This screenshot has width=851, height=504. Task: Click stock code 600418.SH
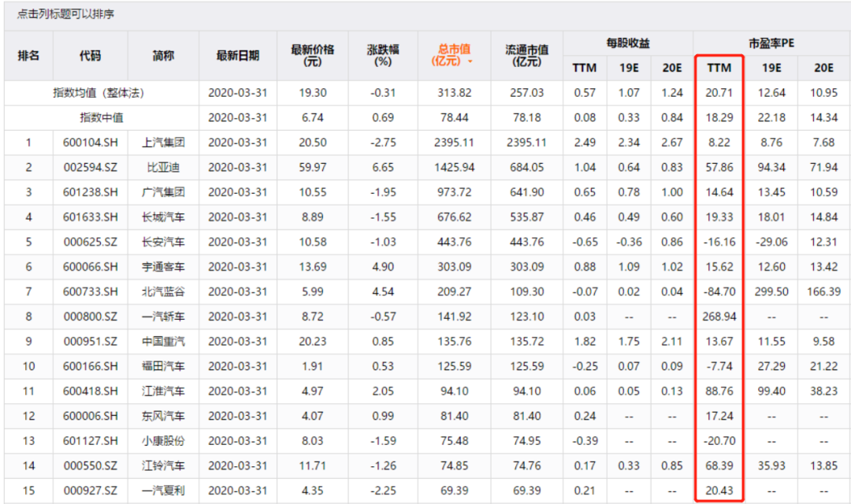coord(90,391)
